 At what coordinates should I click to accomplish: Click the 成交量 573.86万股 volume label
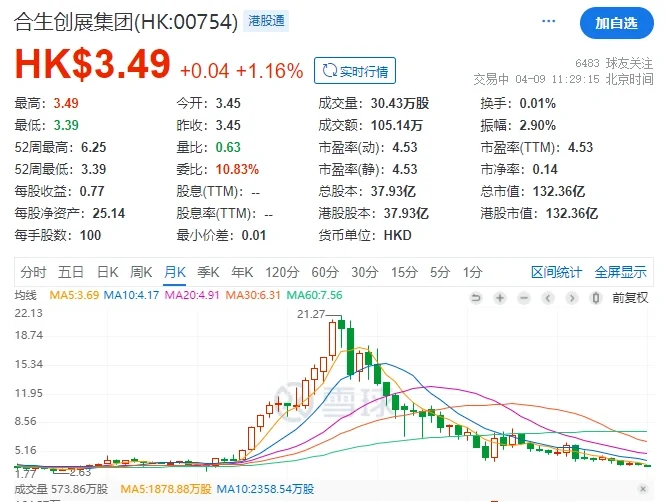(x=61, y=489)
